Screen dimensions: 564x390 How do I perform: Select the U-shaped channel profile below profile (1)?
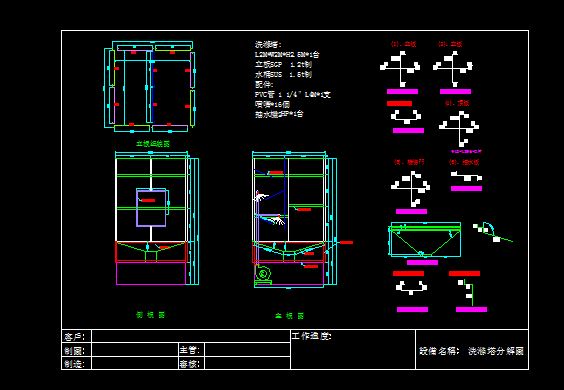coord(406,117)
